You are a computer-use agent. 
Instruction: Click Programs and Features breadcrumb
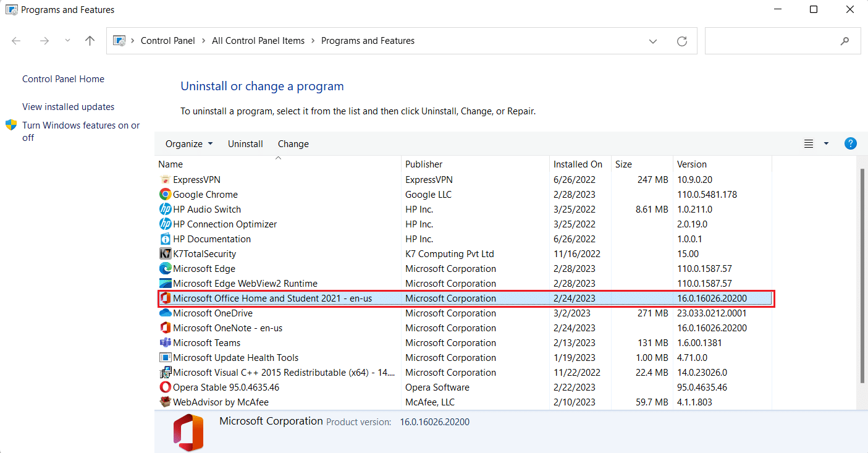click(x=368, y=41)
